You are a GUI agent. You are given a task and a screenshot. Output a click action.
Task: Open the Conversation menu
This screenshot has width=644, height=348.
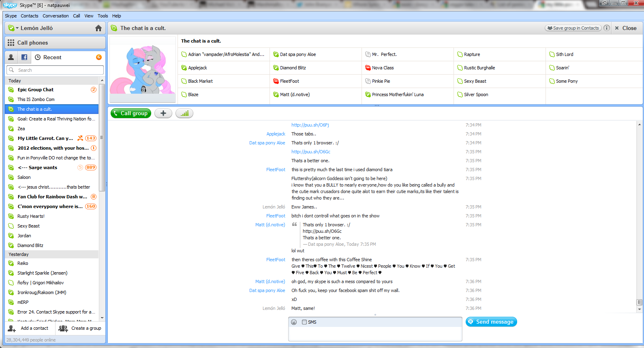(56, 16)
